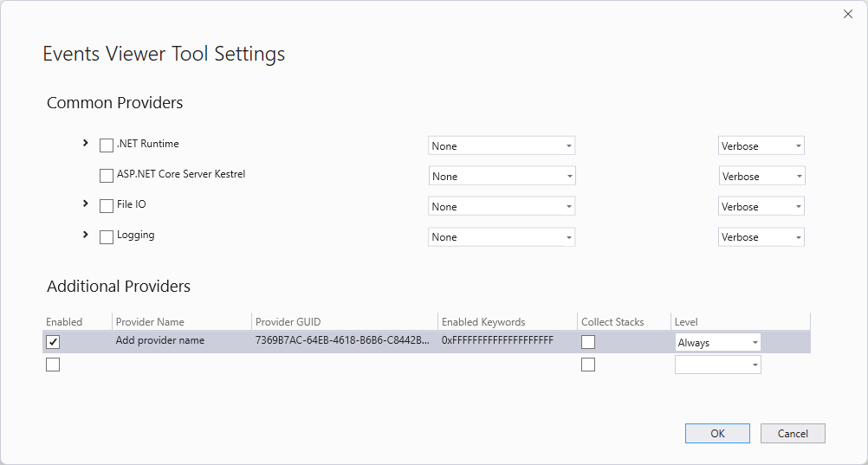
Task: Close the settings dialog window
Action: [x=848, y=14]
